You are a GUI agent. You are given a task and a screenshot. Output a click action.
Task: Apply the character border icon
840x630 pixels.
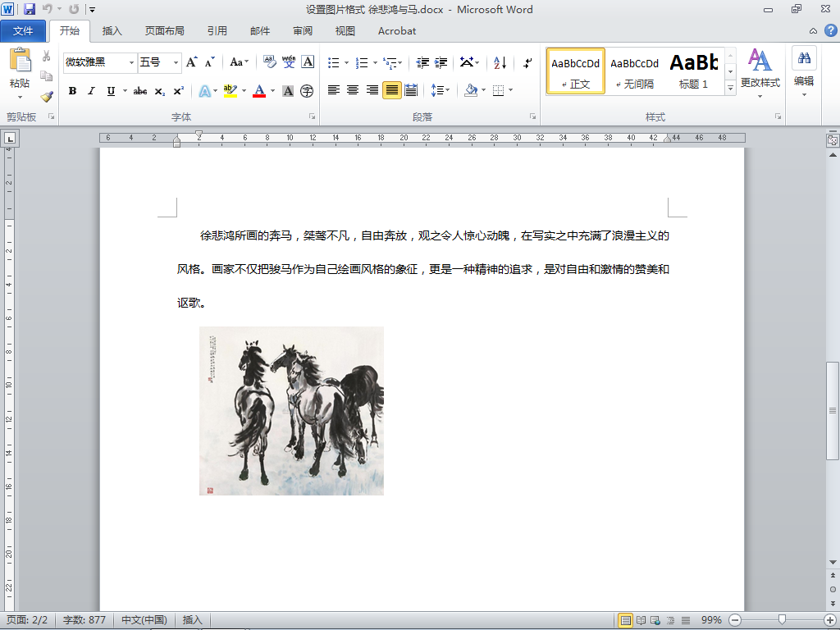point(308,62)
